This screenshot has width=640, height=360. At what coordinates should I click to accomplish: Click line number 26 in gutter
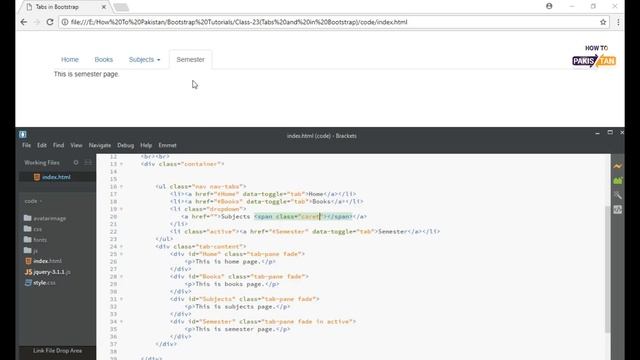coord(113,262)
